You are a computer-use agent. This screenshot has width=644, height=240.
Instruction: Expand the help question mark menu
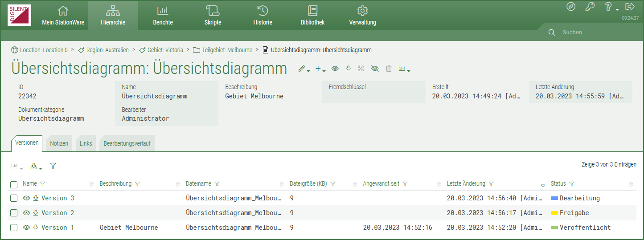(x=610, y=7)
